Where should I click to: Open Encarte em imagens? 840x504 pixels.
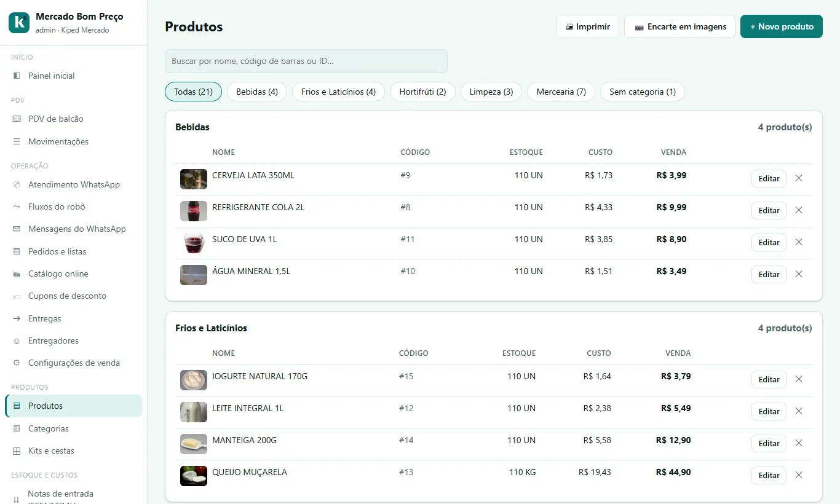tap(680, 26)
